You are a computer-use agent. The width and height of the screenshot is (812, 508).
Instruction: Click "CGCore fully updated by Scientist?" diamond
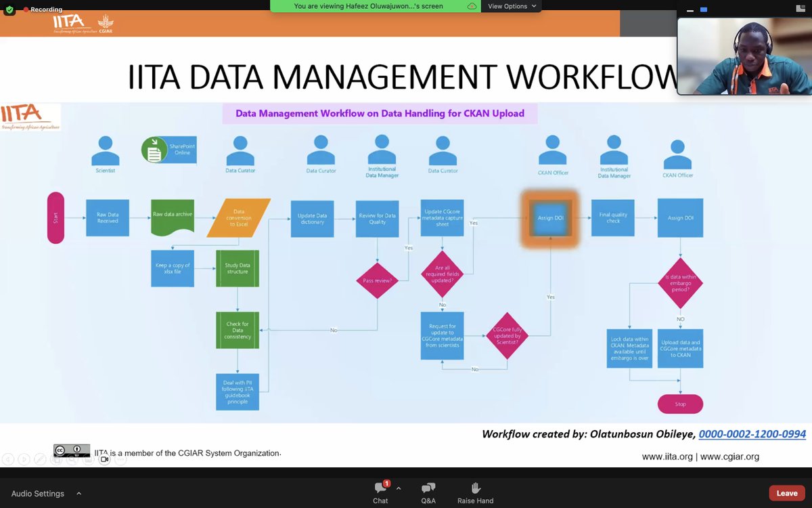pyautogui.click(x=507, y=335)
